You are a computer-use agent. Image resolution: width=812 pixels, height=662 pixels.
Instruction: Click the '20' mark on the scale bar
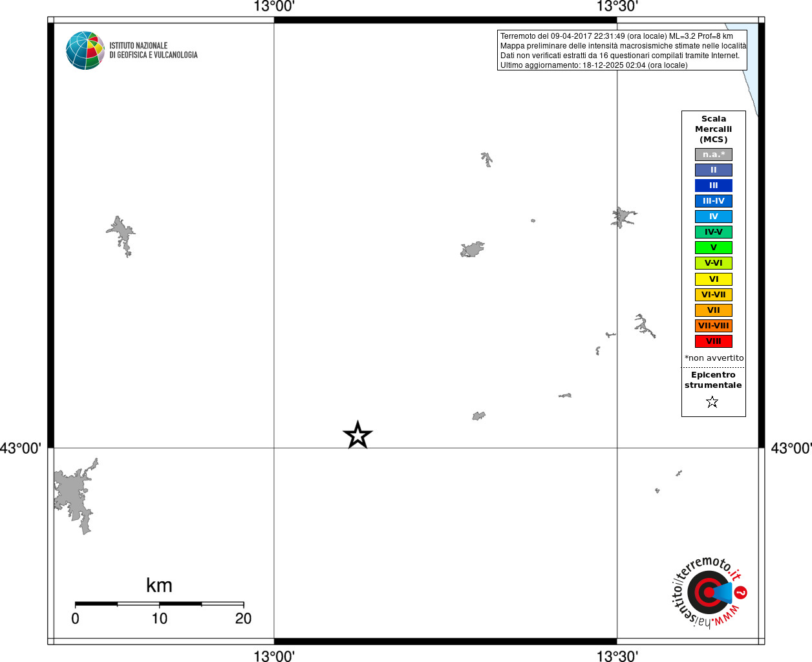pos(243,619)
